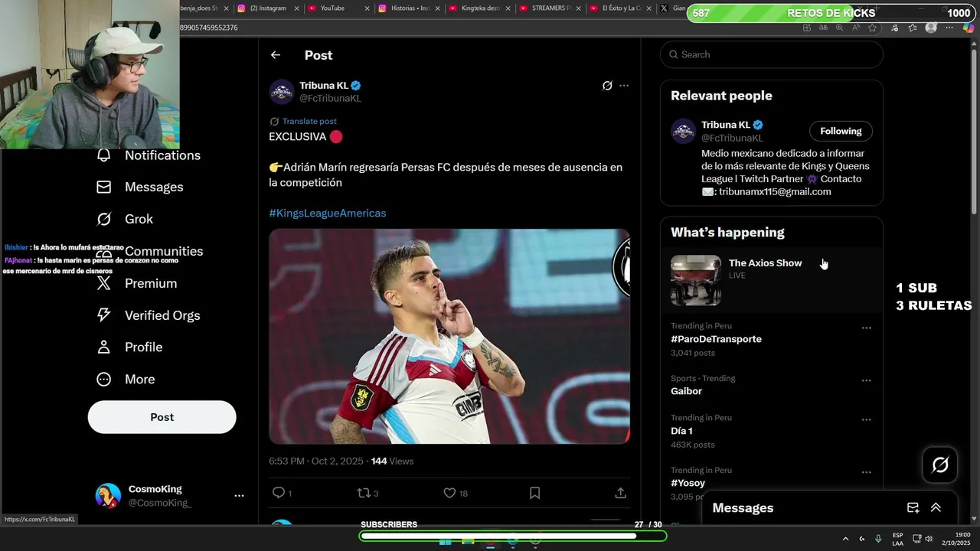Open #ParoDeTransporte trend
The width and height of the screenshot is (980, 551).
point(716,339)
